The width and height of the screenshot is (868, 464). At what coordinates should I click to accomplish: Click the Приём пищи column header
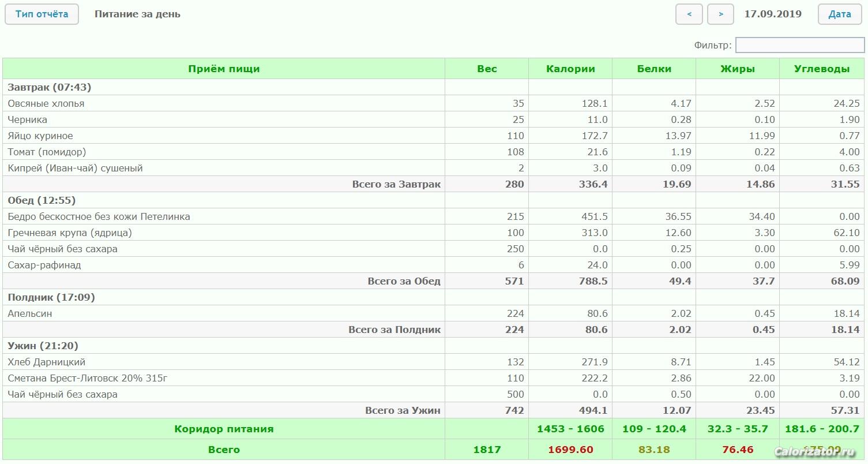tap(224, 69)
